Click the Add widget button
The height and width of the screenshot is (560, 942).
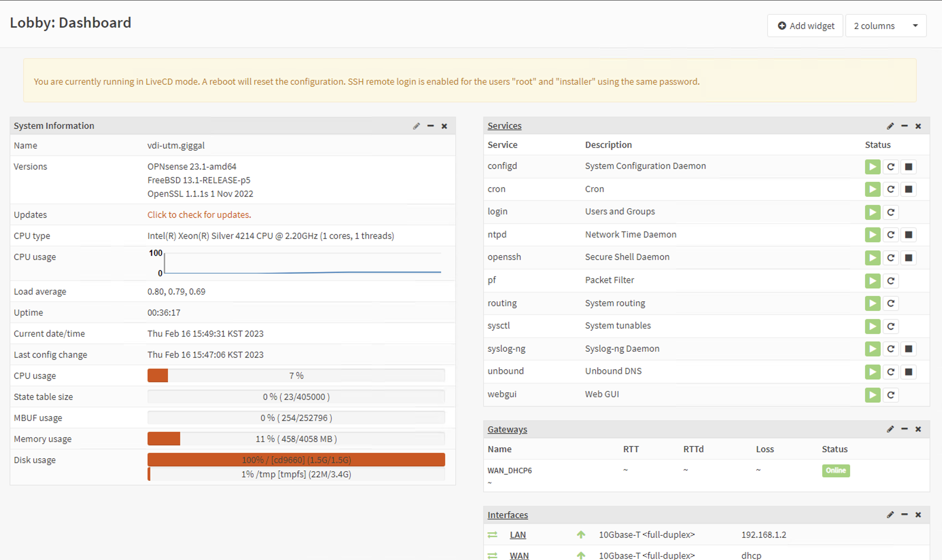(x=805, y=26)
